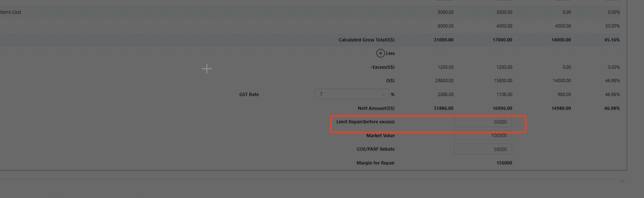Viewport: 644px width, 198px height.
Task: Click the Margin for Repair value 156000
Action: tap(504, 163)
